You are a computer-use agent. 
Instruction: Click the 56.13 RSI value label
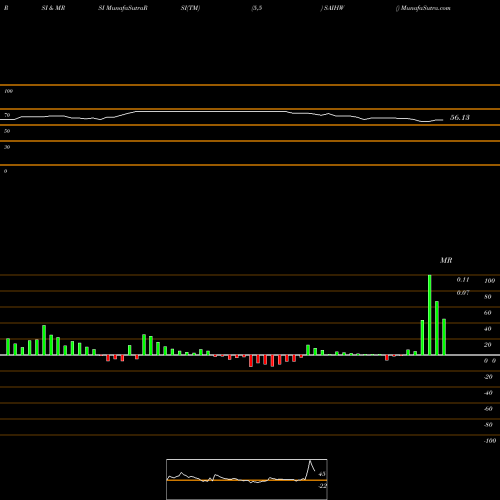(x=460, y=117)
